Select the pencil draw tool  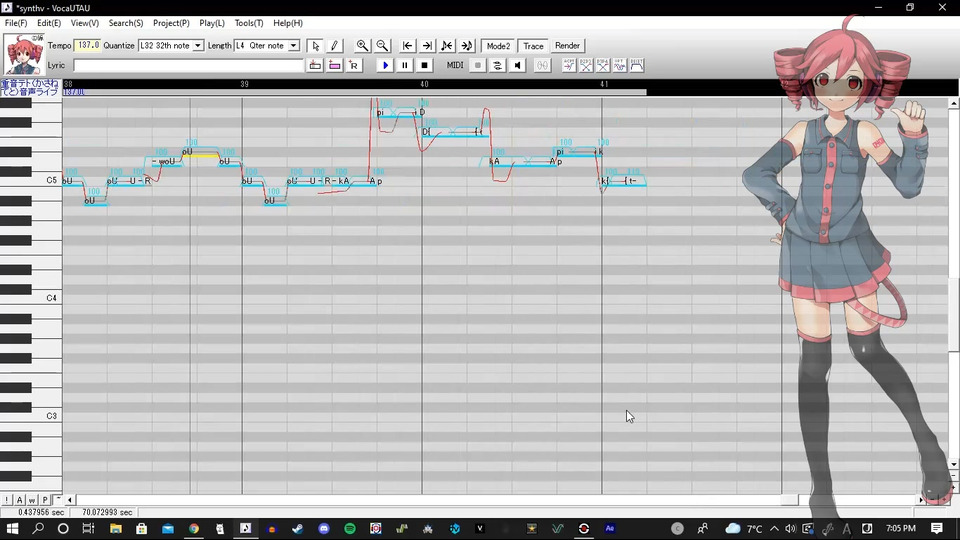(334, 46)
